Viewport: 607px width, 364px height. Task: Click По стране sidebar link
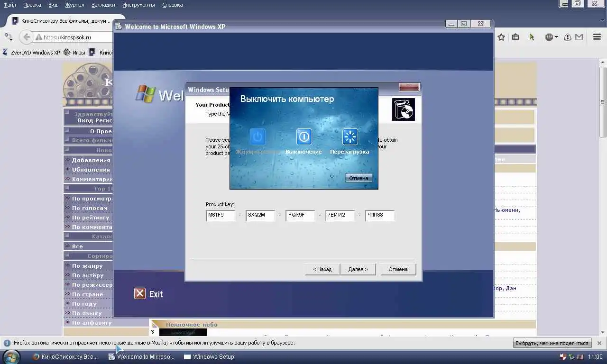88,294
